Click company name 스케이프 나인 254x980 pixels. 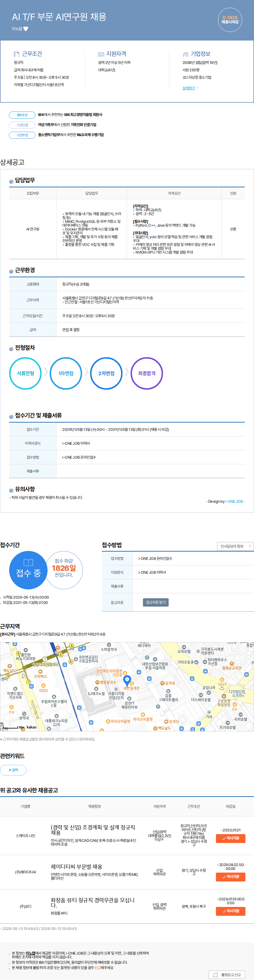point(25,835)
